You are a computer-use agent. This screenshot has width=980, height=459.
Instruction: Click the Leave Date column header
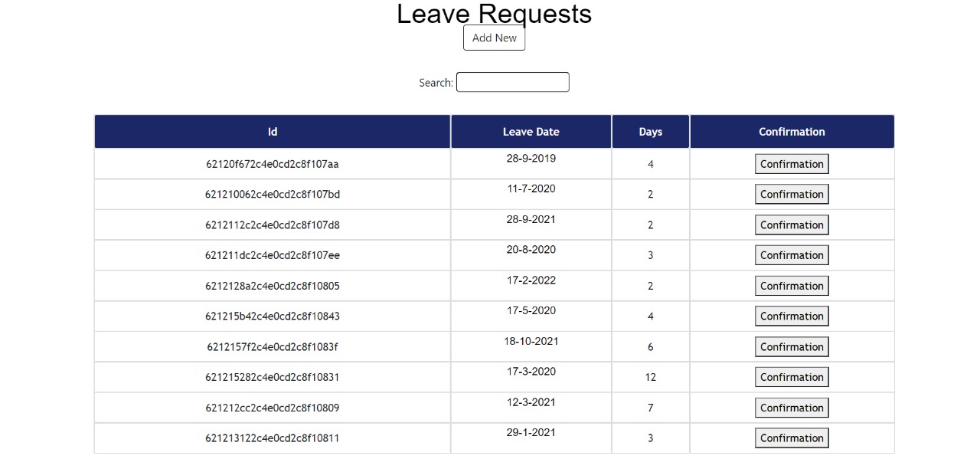(531, 131)
